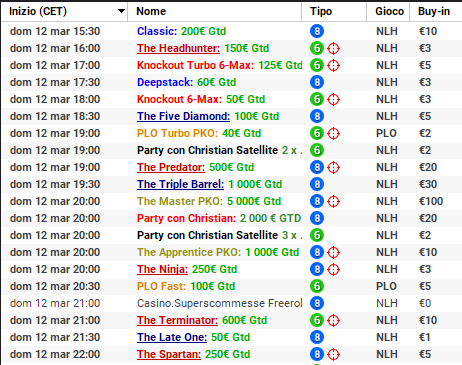The height and width of the screenshot is (365, 462).
Task: Click the Gioco column header
Action: click(388, 11)
